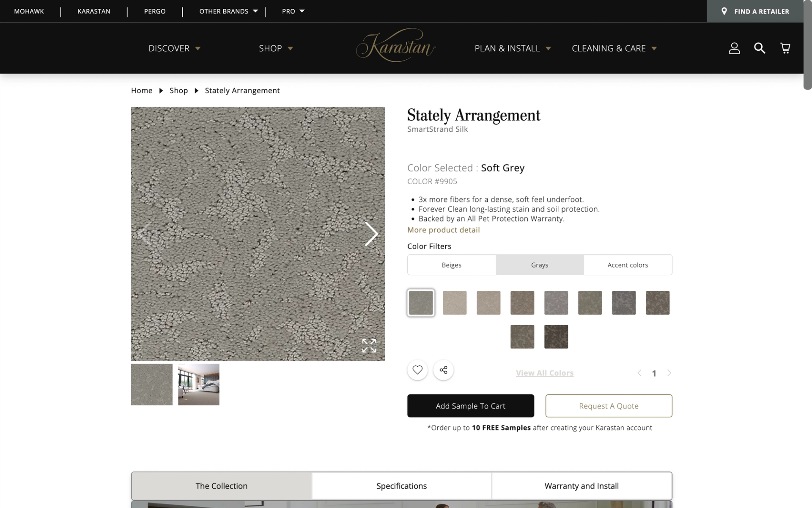Image resolution: width=812 pixels, height=508 pixels.
Task: Expand the Discover dropdown menu
Action: point(174,48)
